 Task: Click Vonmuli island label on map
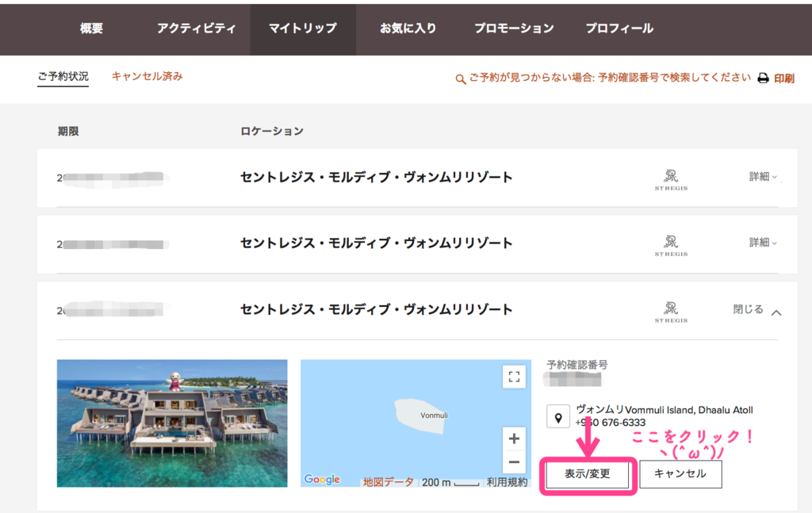[x=434, y=415]
